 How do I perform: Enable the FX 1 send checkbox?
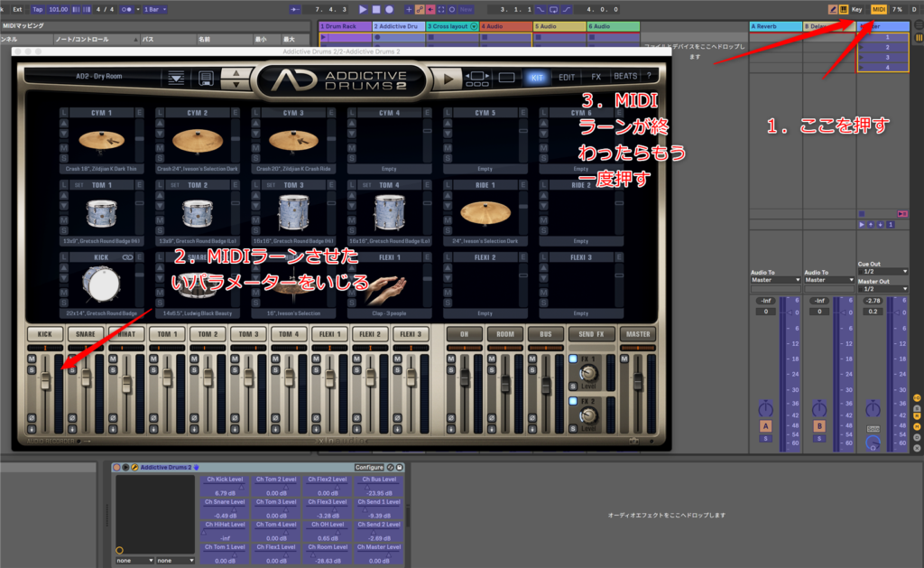572,359
